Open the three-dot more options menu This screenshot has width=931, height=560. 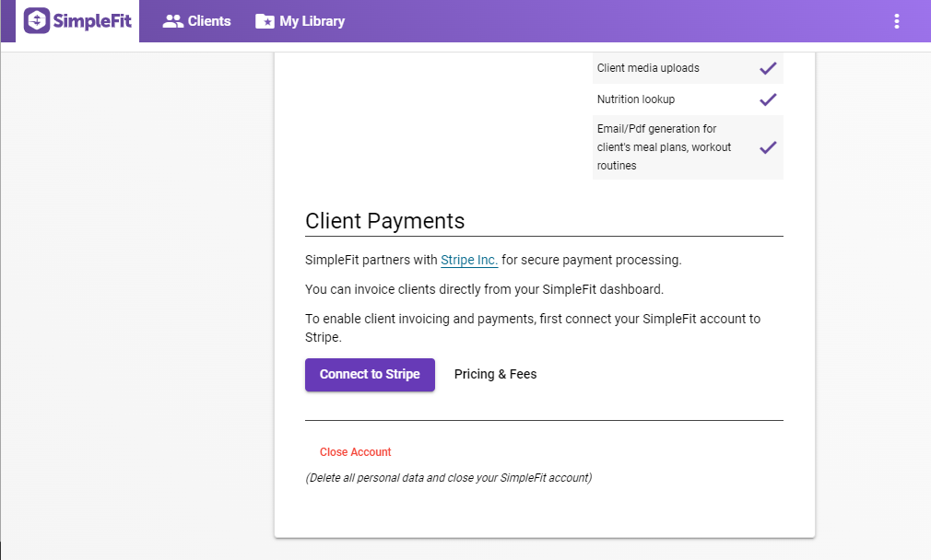click(x=897, y=21)
